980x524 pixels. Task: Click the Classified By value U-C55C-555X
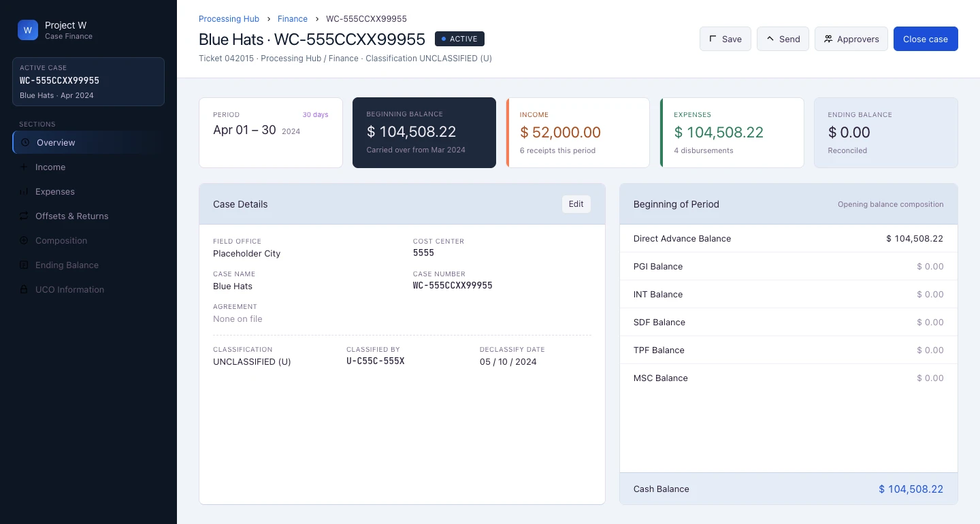376,361
